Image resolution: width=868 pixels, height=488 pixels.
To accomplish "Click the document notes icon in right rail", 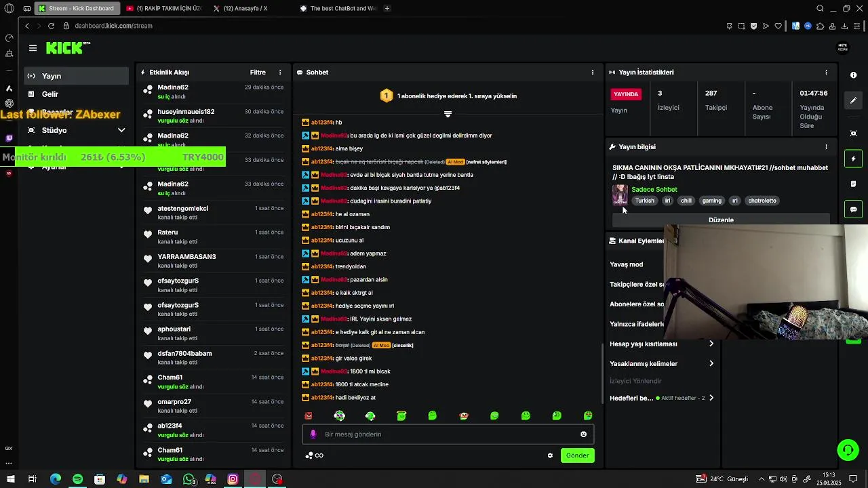I will [x=854, y=184].
